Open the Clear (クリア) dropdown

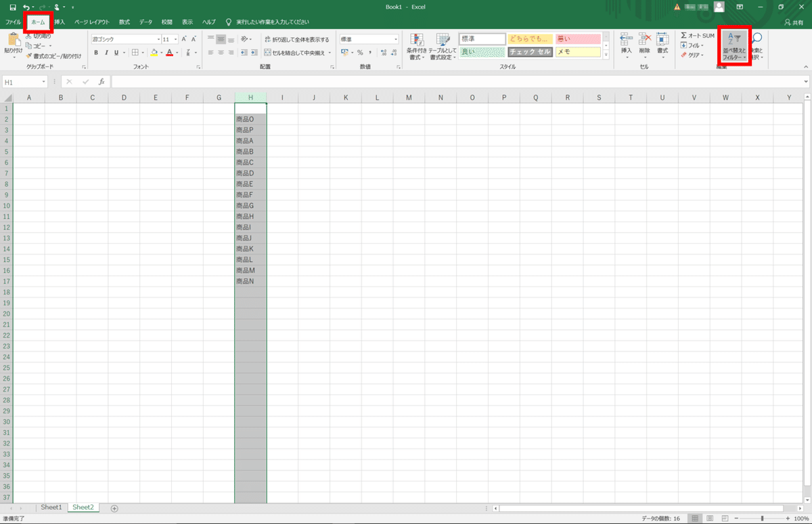pos(692,55)
